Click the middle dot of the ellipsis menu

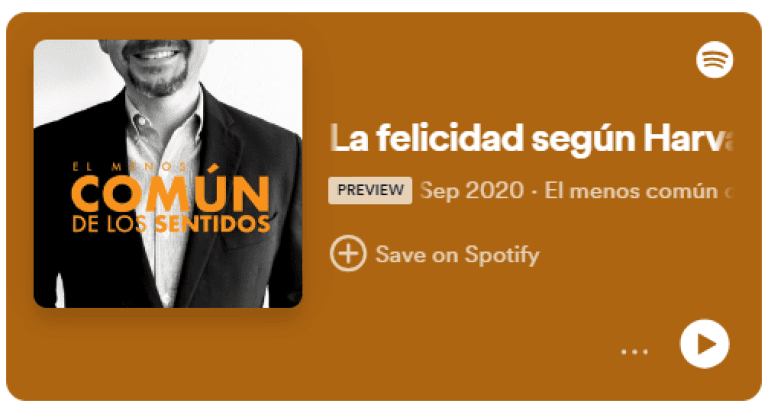(x=634, y=352)
